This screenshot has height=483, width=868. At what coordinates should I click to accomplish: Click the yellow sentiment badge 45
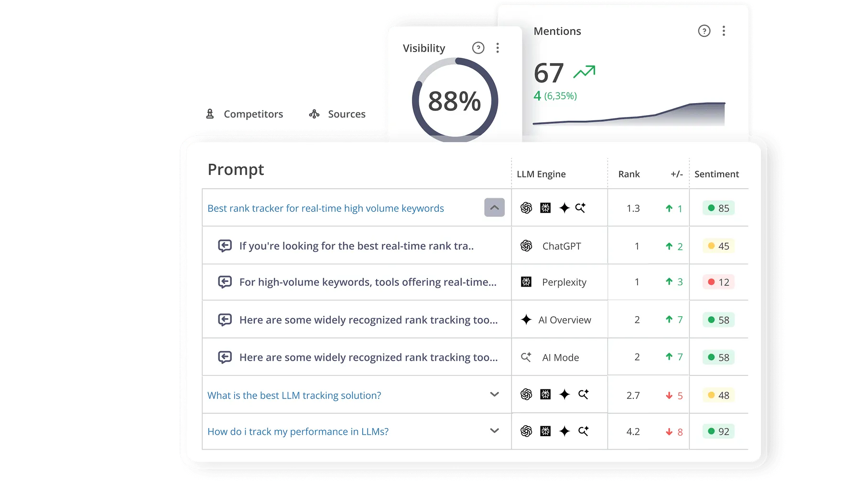(x=718, y=246)
